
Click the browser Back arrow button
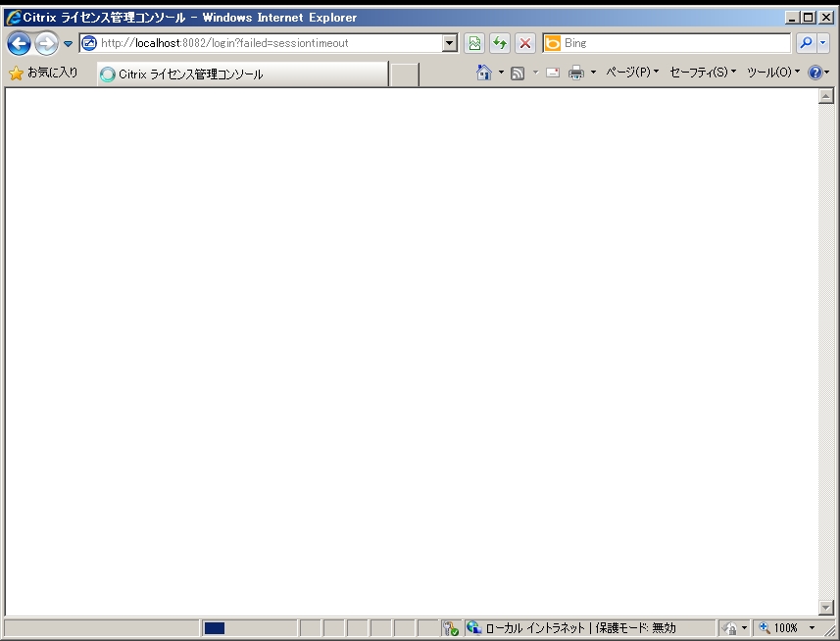click(19, 43)
